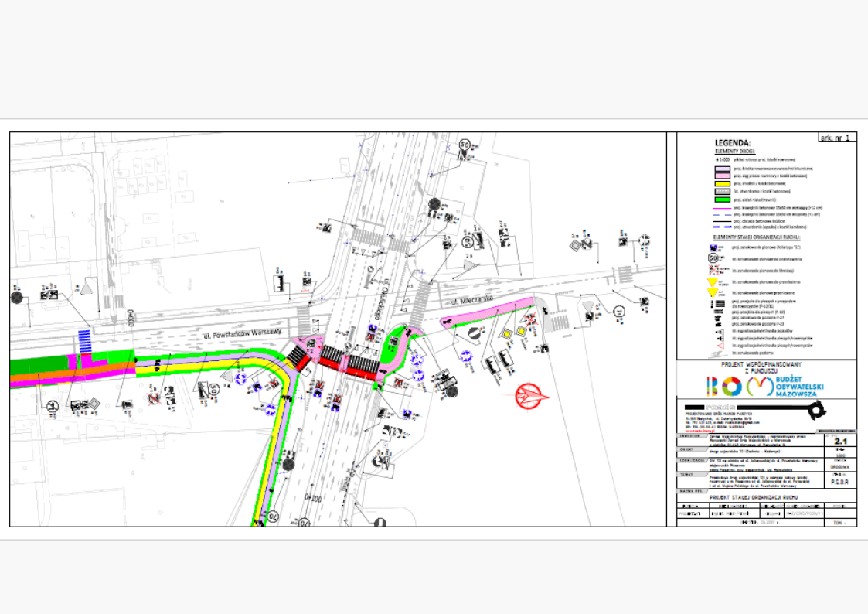The height and width of the screenshot is (614, 868).
Task: Click the 'BUDŻET OBYWATELSKI MAZOWSZA' text
Action: (x=799, y=387)
